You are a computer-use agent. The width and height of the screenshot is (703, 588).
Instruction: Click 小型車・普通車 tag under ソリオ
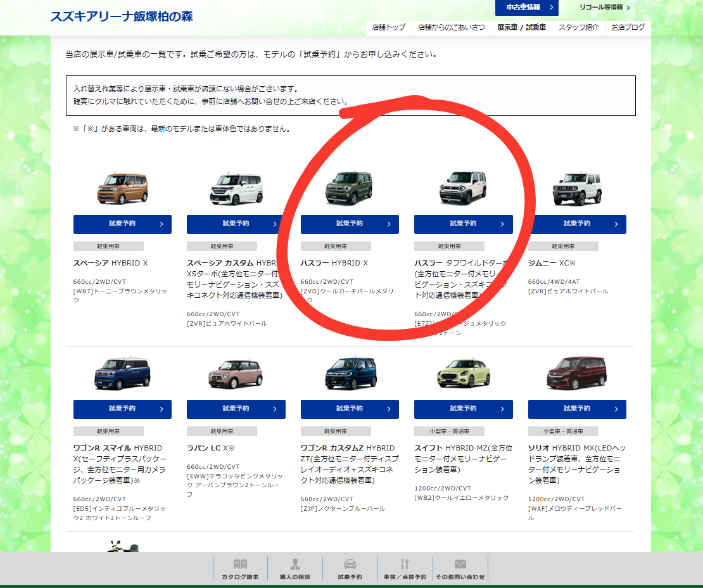tap(563, 431)
